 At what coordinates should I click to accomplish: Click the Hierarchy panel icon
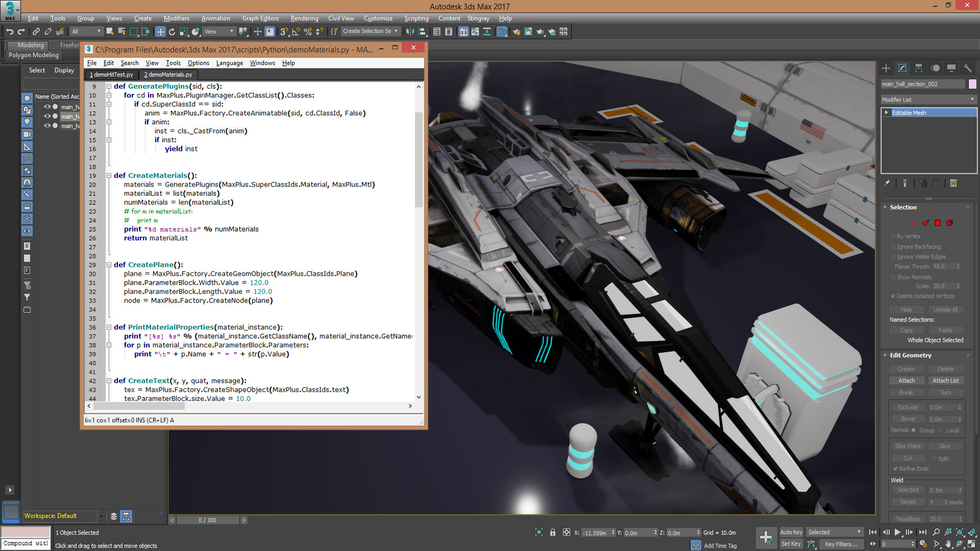click(x=919, y=69)
